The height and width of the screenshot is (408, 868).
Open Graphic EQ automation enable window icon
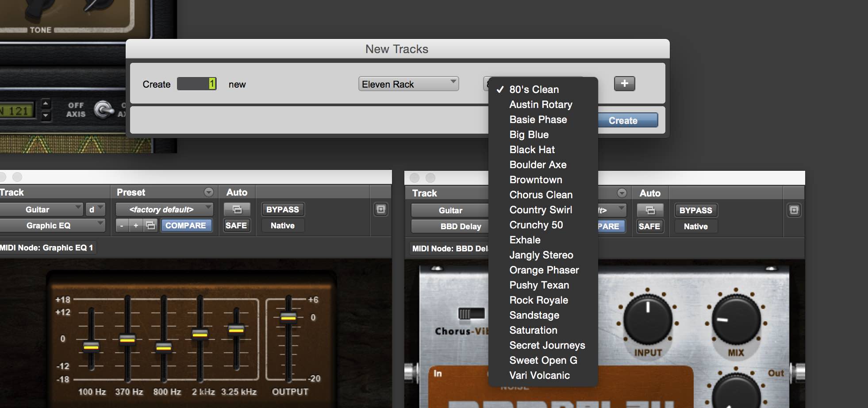tap(237, 209)
